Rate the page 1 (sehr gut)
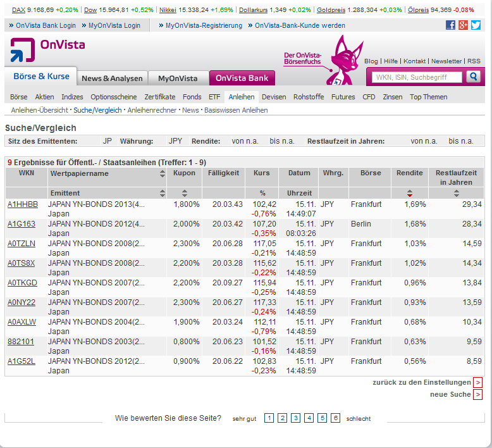The image size is (492, 448). click(269, 418)
